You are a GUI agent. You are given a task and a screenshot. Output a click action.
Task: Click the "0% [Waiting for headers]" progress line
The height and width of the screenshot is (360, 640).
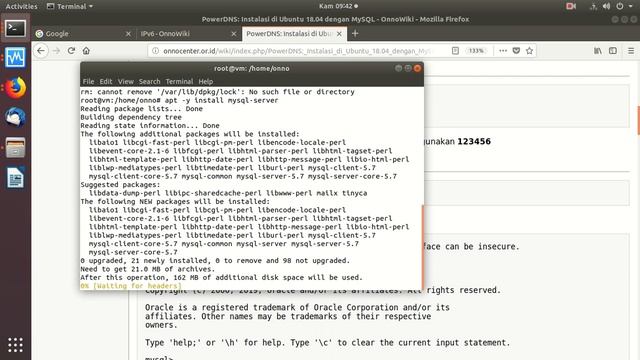[x=131, y=286]
